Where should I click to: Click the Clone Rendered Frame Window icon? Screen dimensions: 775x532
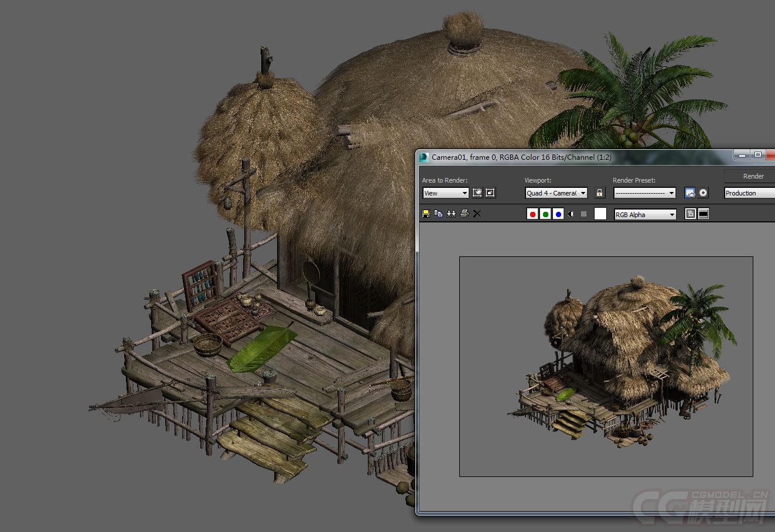click(x=451, y=214)
